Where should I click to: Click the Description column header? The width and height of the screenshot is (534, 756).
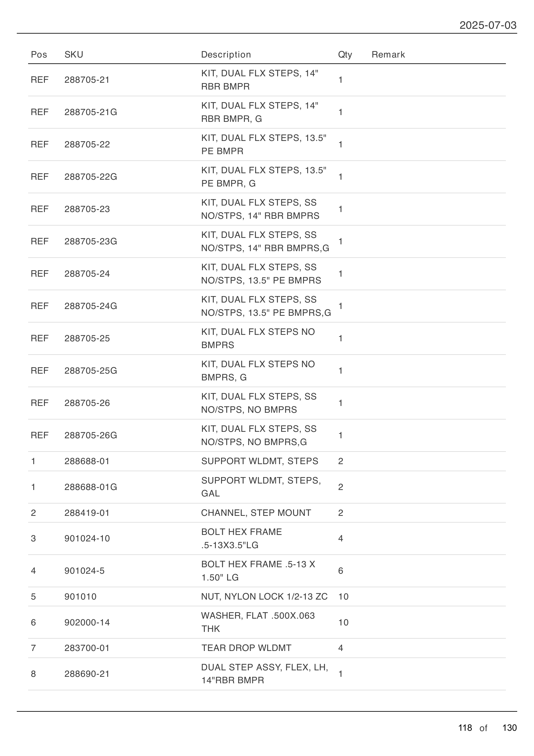pos(226,55)
